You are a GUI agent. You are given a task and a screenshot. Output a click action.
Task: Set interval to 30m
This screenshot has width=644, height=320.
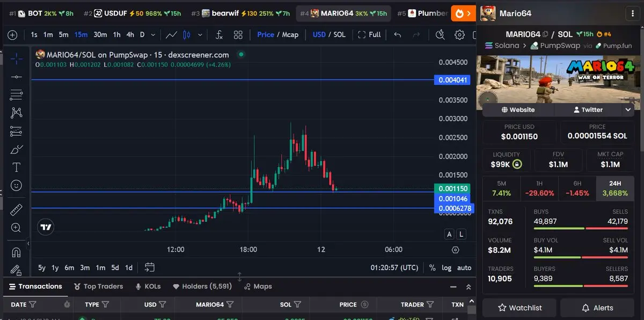[100, 34]
